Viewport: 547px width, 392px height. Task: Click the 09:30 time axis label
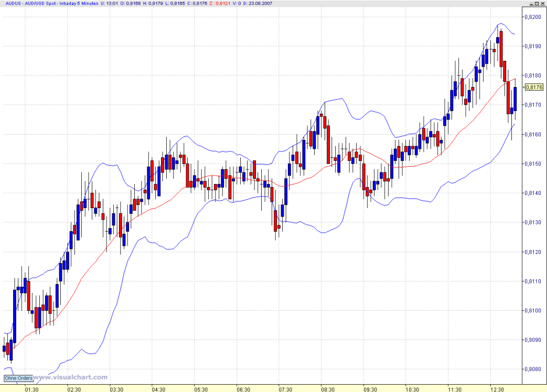(x=370, y=389)
